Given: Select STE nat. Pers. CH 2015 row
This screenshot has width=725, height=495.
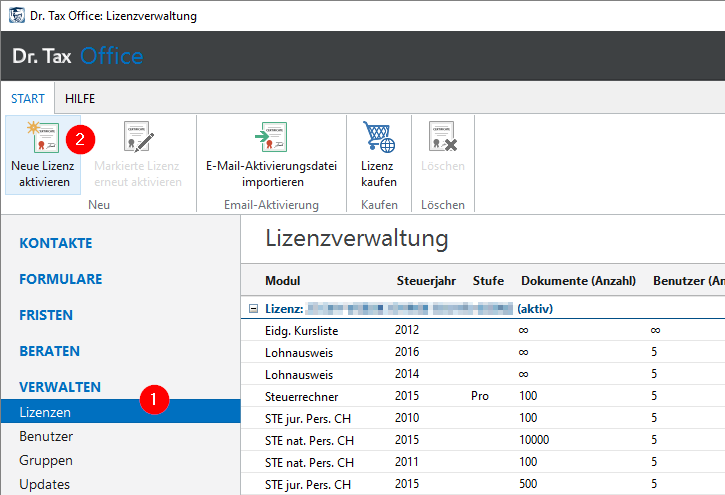Looking at the screenshot, I should (x=483, y=440).
